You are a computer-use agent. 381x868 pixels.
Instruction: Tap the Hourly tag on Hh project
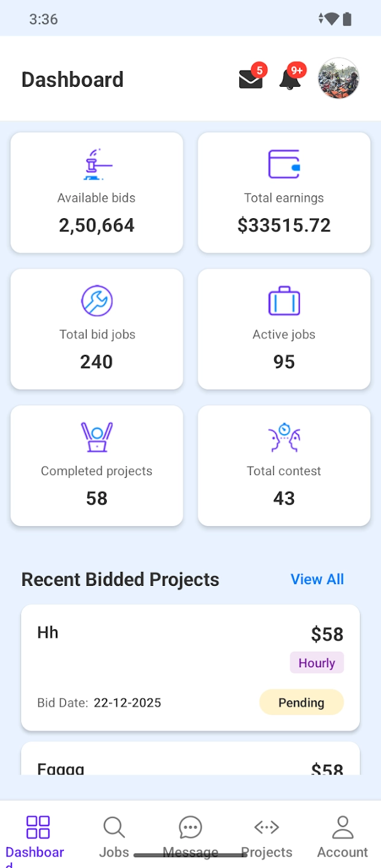click(x=316, y=663)
